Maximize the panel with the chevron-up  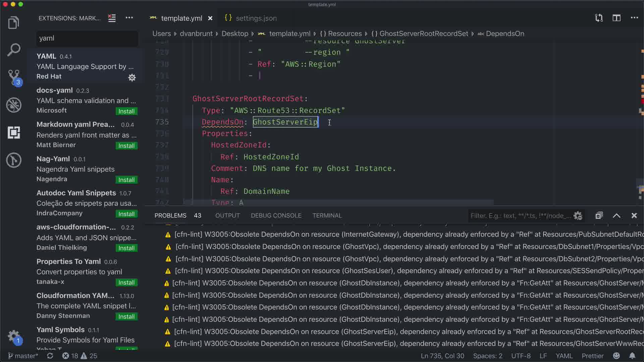[616, 216]
